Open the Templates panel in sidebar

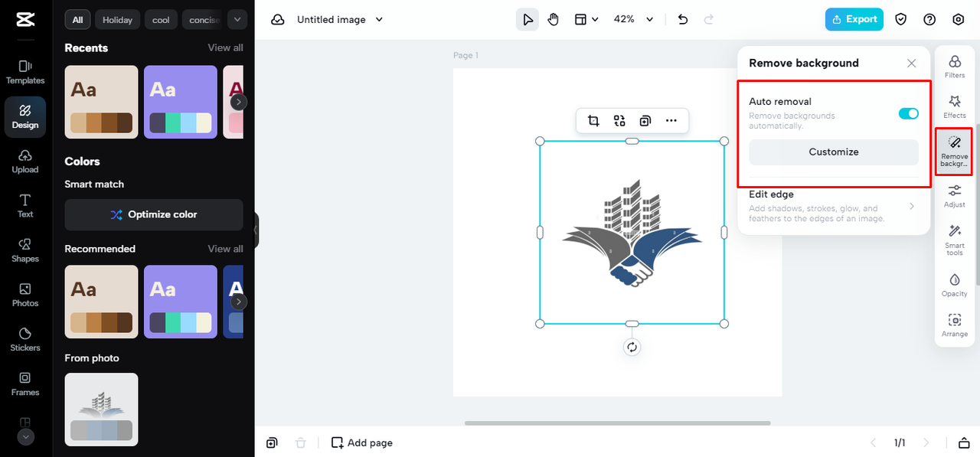[x=25, y=72]
